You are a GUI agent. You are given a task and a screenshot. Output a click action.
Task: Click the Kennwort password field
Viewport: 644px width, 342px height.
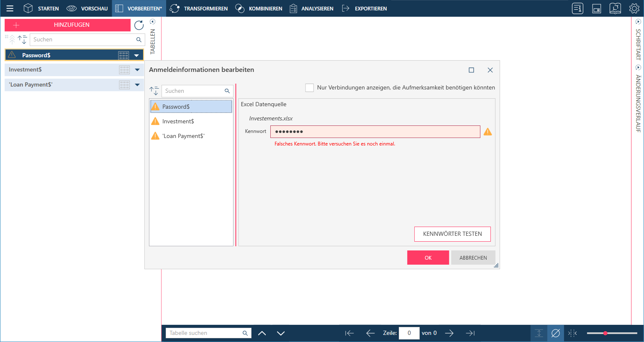(x=375, y=132)
